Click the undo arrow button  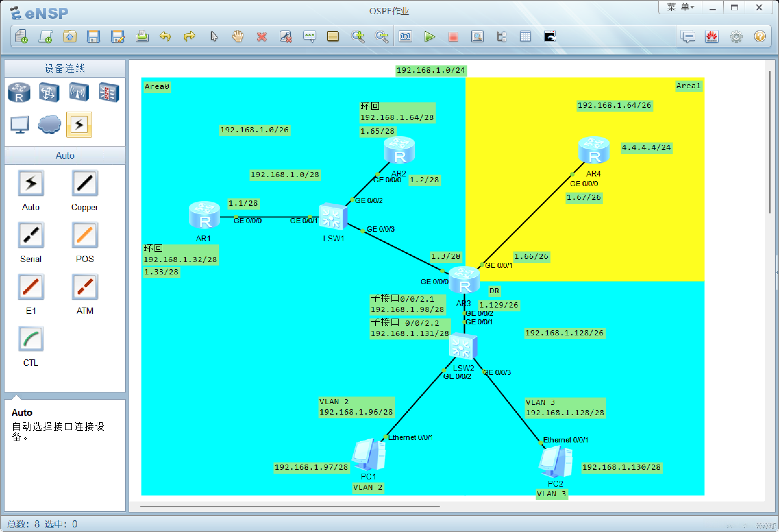click(x=165, y=37)
